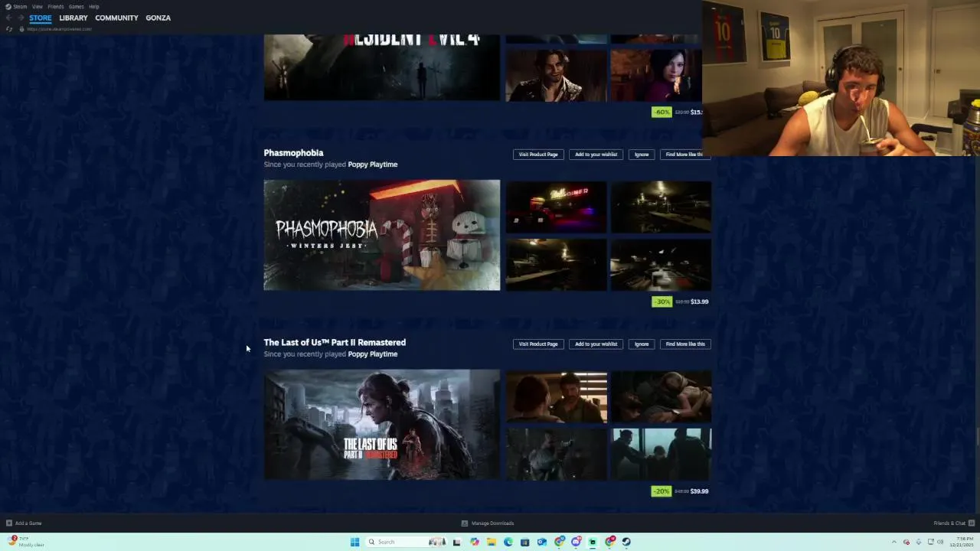Click Poppy Playtime under The Last of Us heading

372,354
